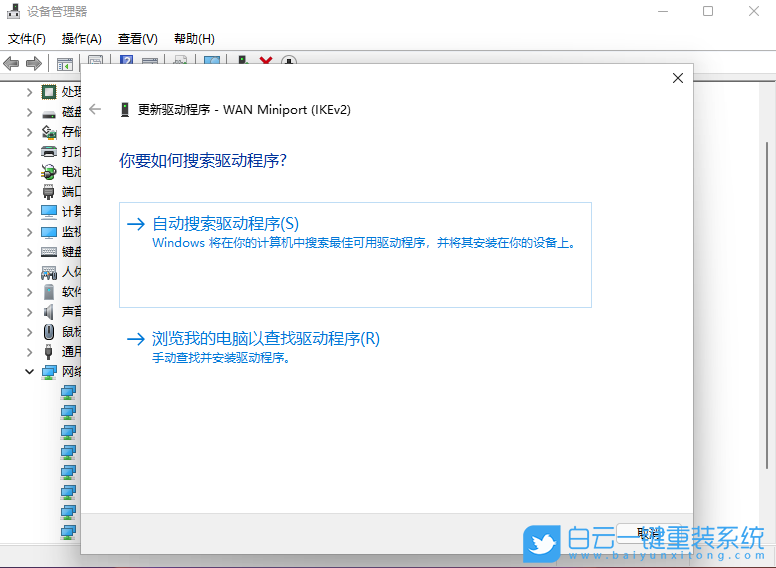Expand the 人体 human interface devices node
This screenshot has height=568, width=776.
coord(30,272)
